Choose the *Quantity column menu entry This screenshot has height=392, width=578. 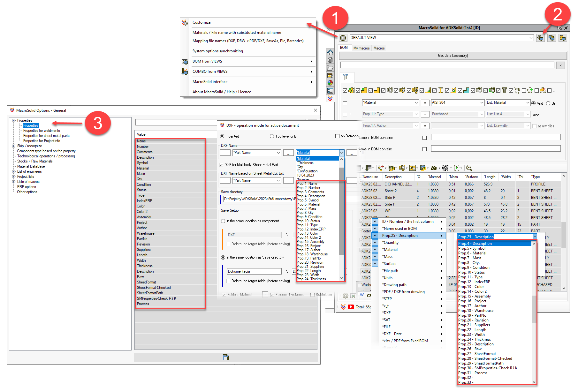(408, 243)
